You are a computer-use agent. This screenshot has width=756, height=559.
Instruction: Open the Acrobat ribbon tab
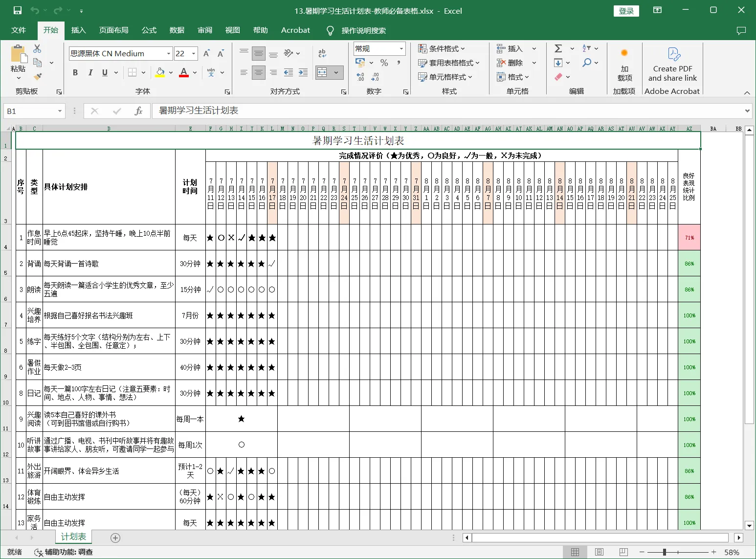tap(295, 30)
